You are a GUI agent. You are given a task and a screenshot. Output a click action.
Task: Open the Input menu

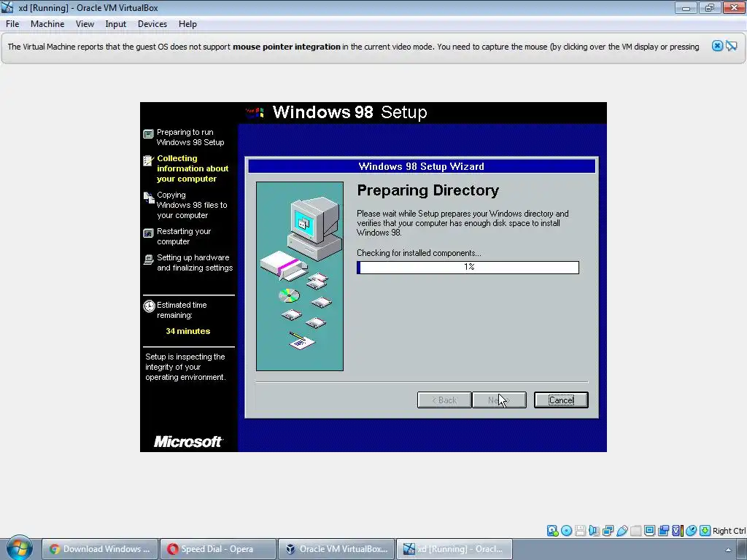(116, 24)
